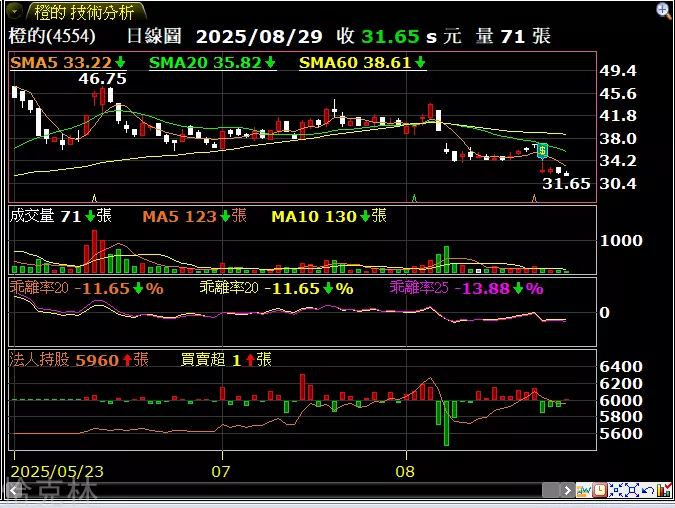Viewport: 675px width, 508px height.
Task: Click the 46.75 high price annotation
Action: coord(102,79)
